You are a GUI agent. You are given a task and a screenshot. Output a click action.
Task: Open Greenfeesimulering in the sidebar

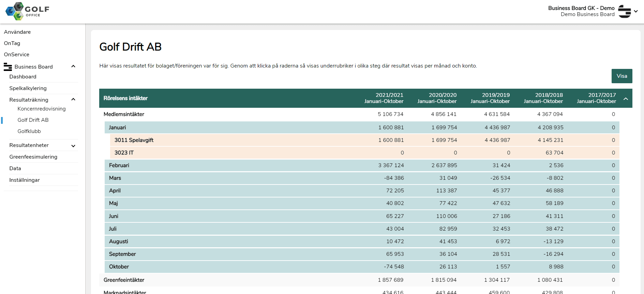[33, 157]
